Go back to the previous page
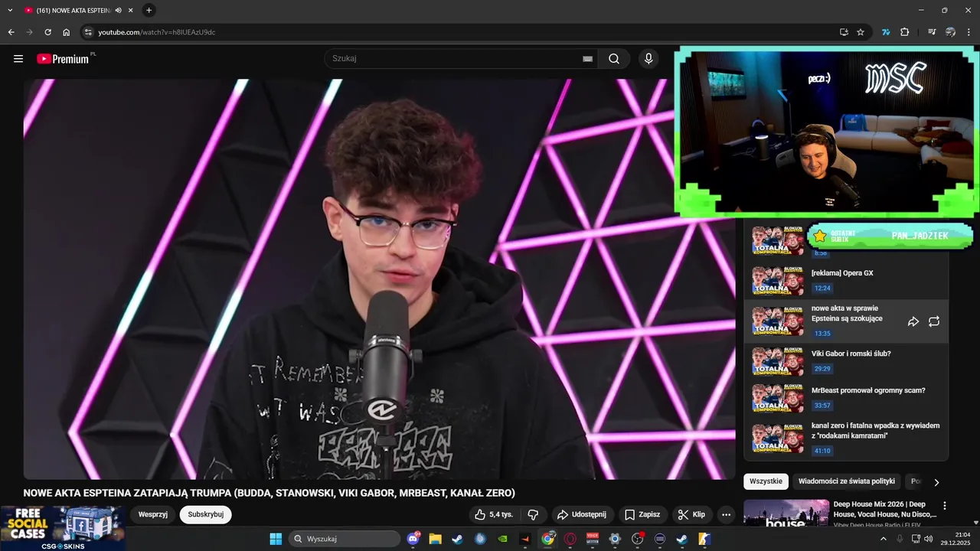Viewport: 980px width, 551px height. pyautogui.click(x=11, y=32)
